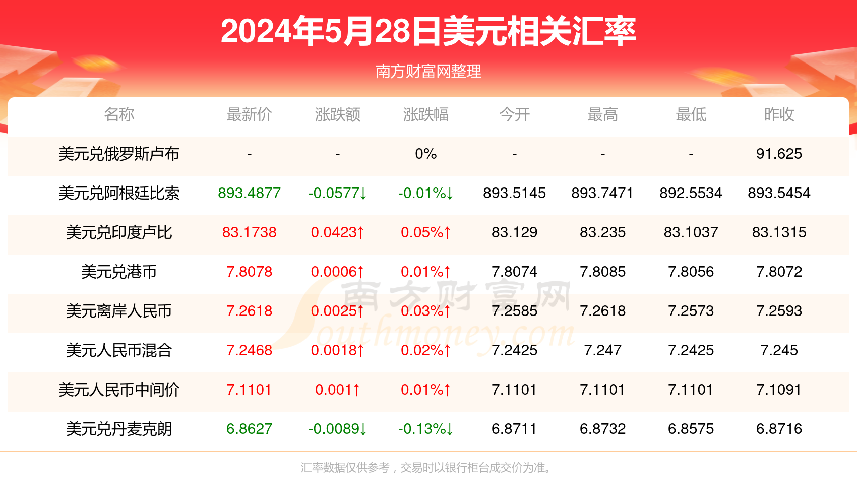
Task: Click the previous close 893.5454
Action: pyautogui.click(x=779, y=193)
